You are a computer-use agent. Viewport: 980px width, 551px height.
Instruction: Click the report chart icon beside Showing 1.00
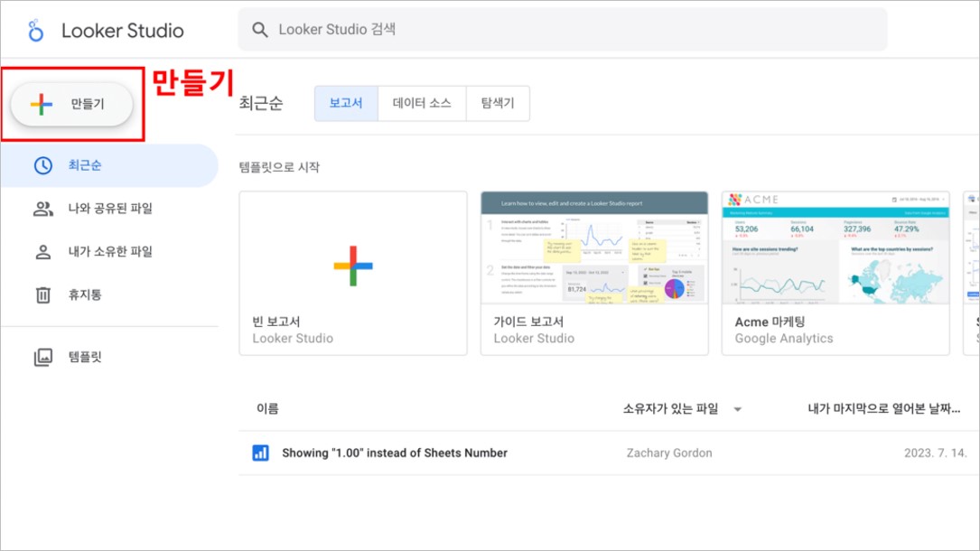pyautogui.click(x=260, y=453)
